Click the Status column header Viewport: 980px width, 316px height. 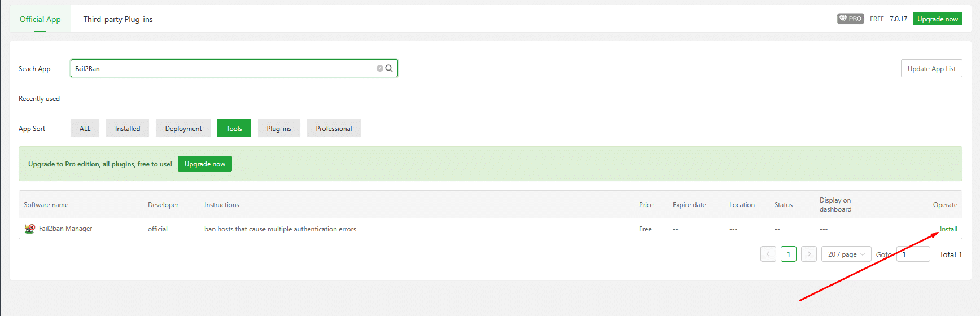coord(784,204)
